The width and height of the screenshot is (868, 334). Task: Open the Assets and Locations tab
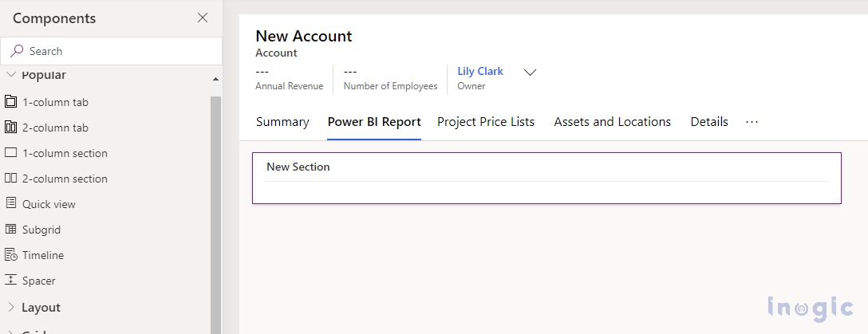click(x=612, y=122)
